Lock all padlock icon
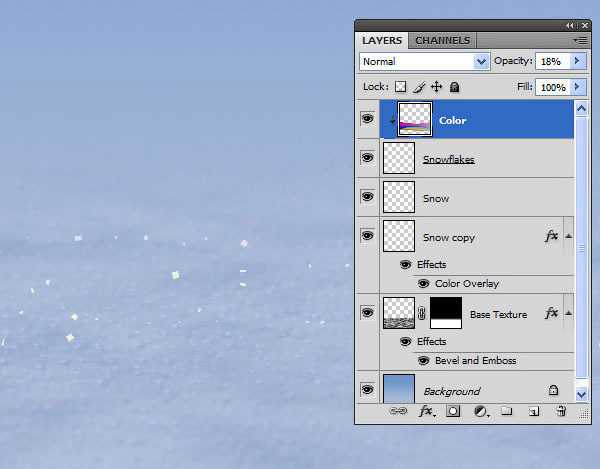The width and height of the screenshot is (600, 469). coord(454,87)
